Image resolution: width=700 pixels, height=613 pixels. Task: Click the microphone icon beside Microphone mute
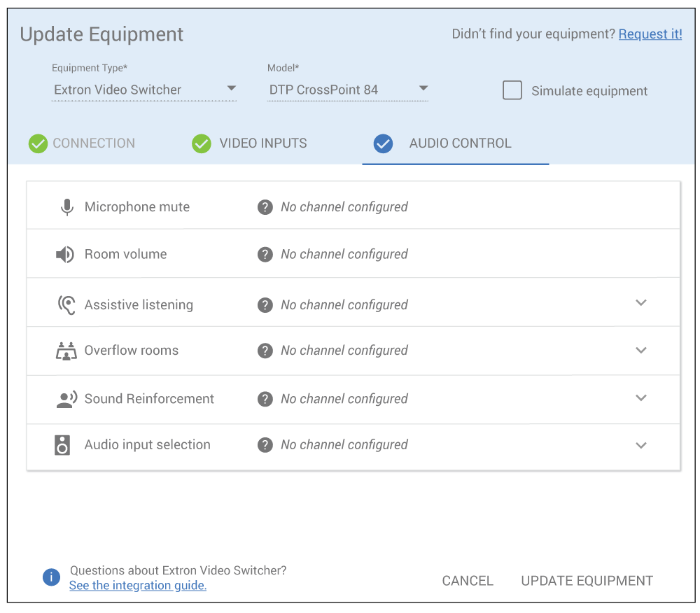click(67, 207)
